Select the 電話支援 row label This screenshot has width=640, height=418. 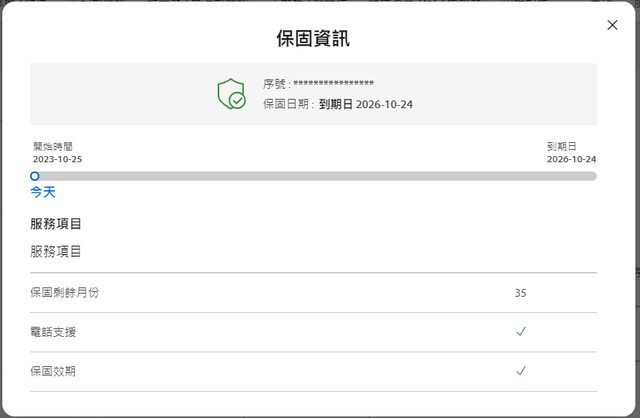(x=53, y=332)
